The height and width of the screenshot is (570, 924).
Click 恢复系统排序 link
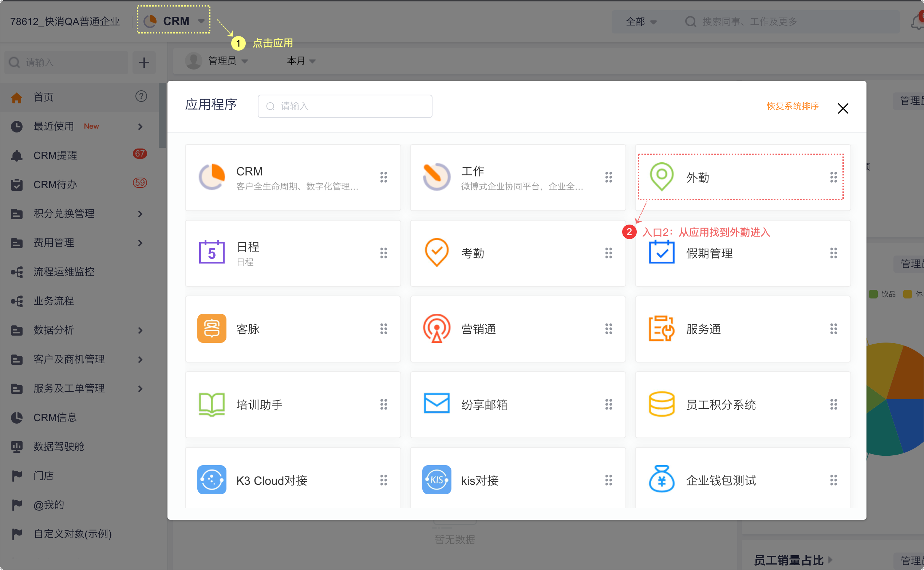pyautogui.click(x=793, y=106)
